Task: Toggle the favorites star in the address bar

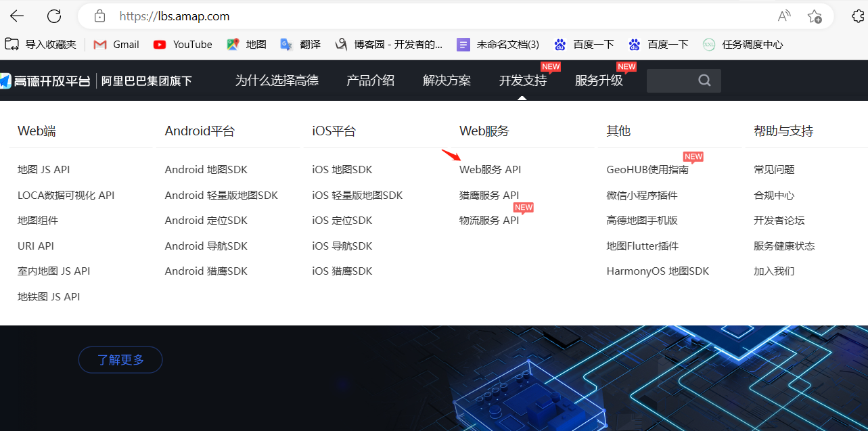Action: point(815,16)
